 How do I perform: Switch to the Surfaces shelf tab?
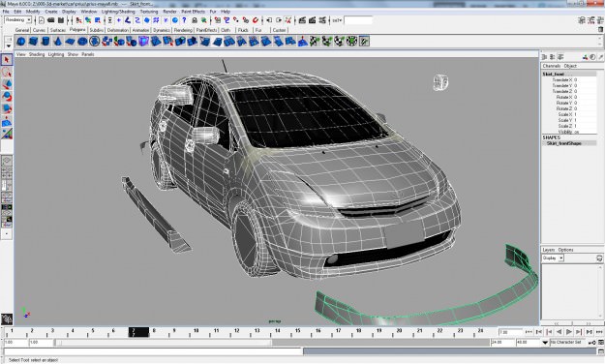(58, 30)
